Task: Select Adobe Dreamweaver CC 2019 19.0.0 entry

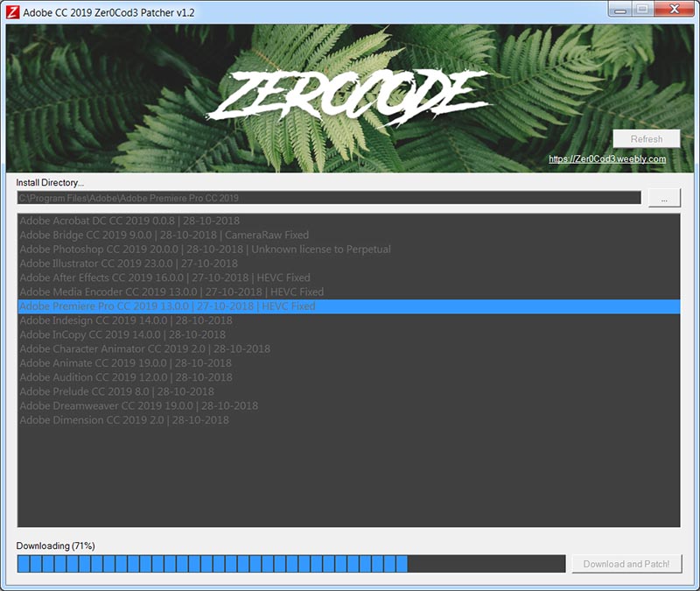Action: tap(348, 406)
